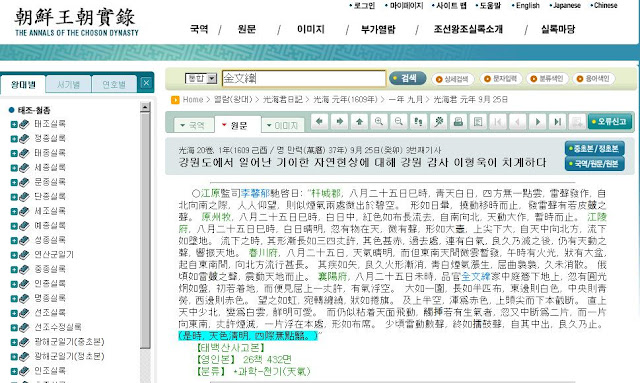
Task: Click the book icon beside 중종실록
Action: click(x=24, y=269)
